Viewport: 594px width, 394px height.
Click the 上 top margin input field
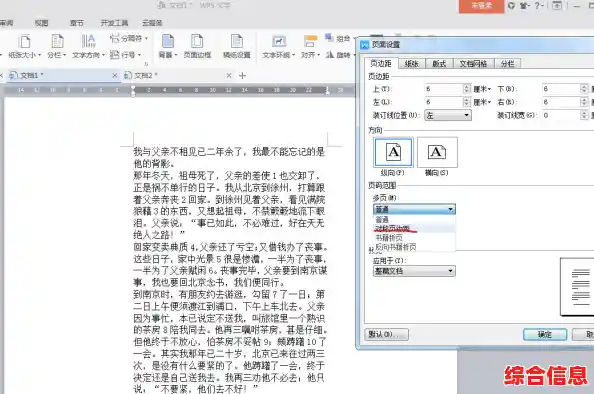coord(444,89)
